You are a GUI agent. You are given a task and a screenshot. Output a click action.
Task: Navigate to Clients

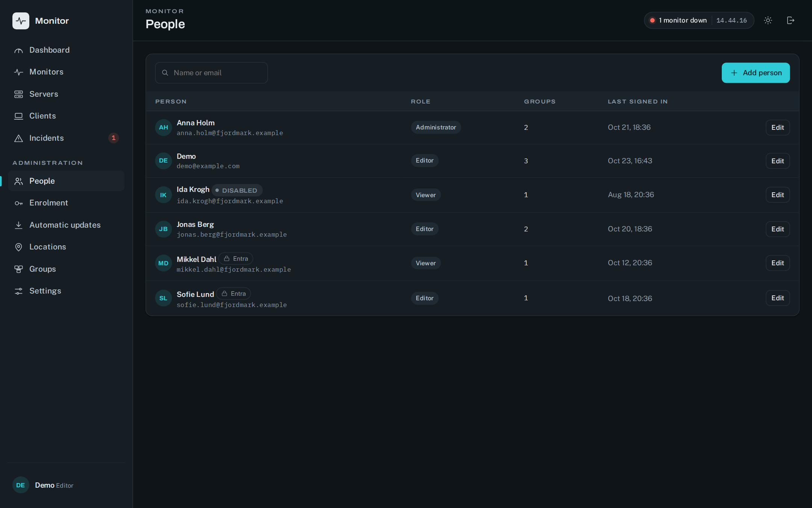(x=66, y=116)
